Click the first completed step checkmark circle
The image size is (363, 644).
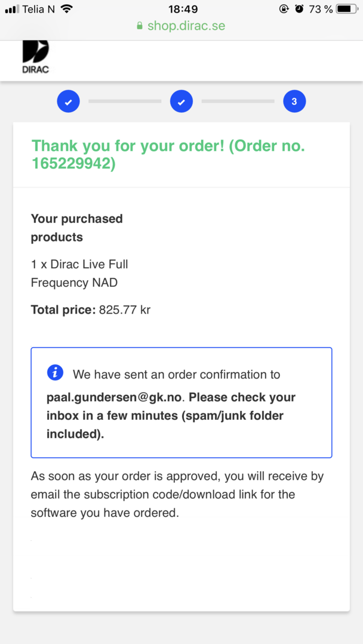(x=69, y=102)
